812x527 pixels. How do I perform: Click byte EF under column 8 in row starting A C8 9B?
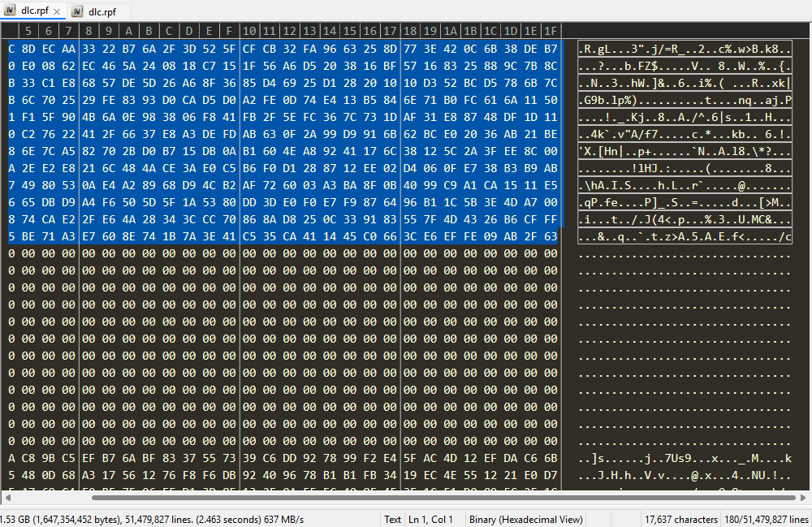pos(89,458)
